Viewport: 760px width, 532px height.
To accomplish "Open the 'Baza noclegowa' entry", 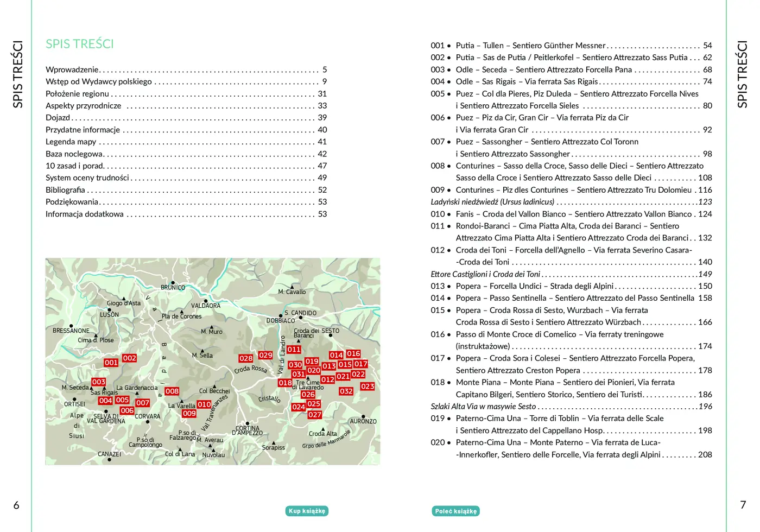I will (186, 154).
